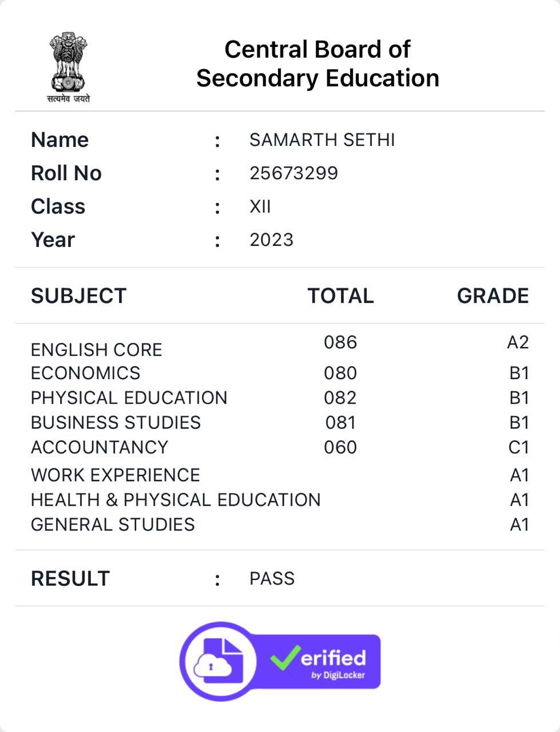
Task: Click the BUSINESS STUDIES total 081
Action: click(340, 423)
